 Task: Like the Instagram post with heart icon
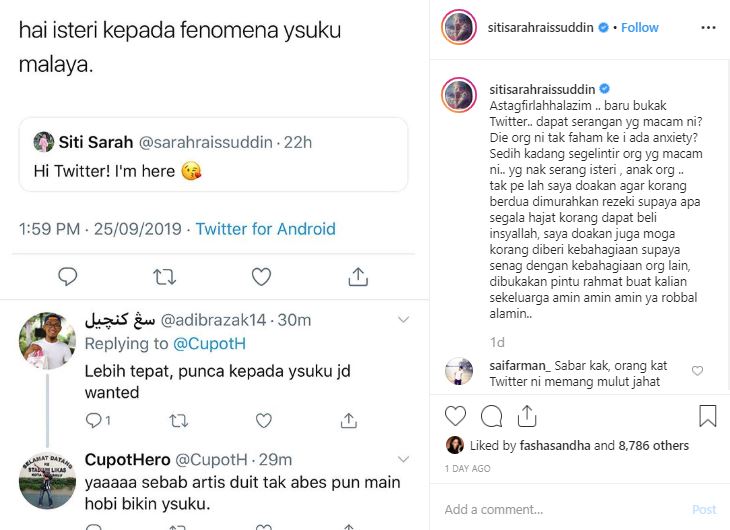[455, 416]
